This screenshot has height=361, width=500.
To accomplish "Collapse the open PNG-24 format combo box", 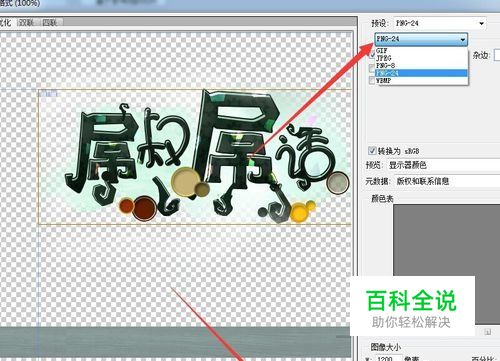I will coord(421,39).
